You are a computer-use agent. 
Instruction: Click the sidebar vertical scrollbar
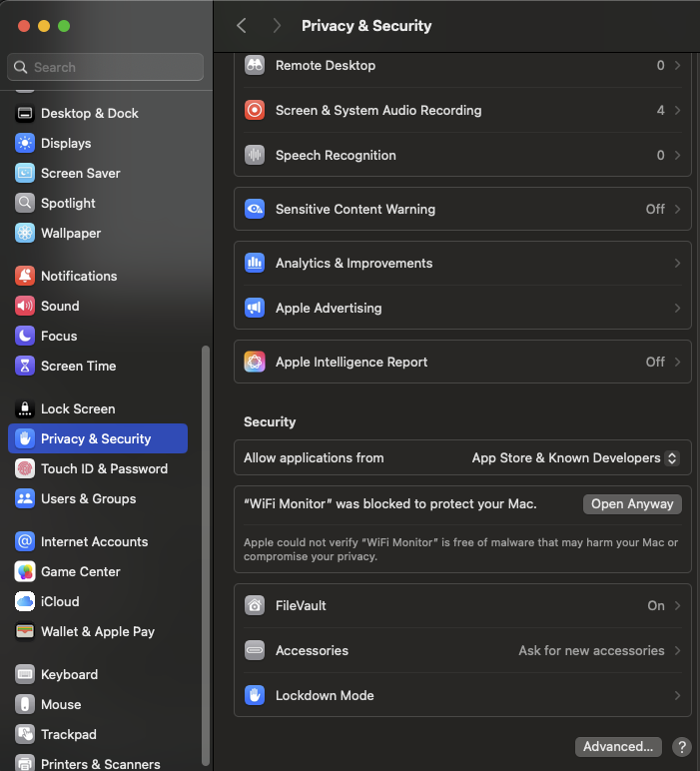(x=206, y=555)
